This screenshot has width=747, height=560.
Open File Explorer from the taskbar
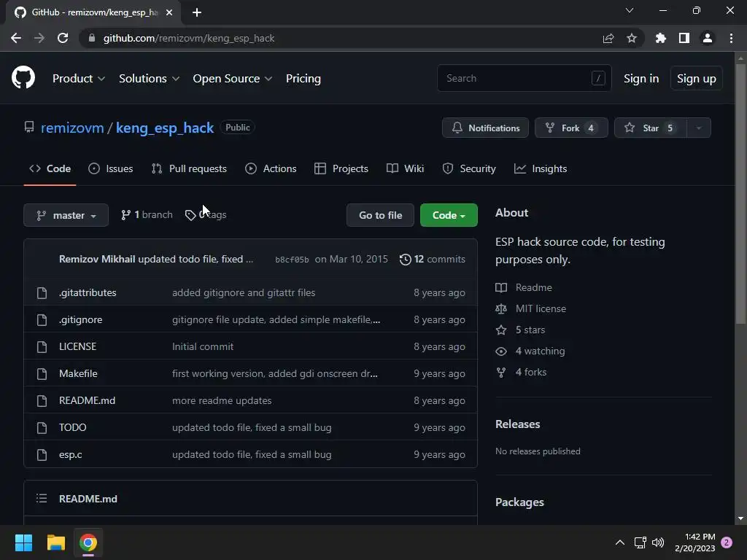coord(55,542)
